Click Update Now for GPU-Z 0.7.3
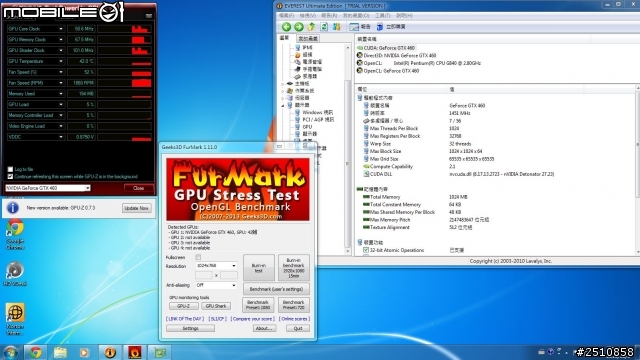 tap(137, 208)
